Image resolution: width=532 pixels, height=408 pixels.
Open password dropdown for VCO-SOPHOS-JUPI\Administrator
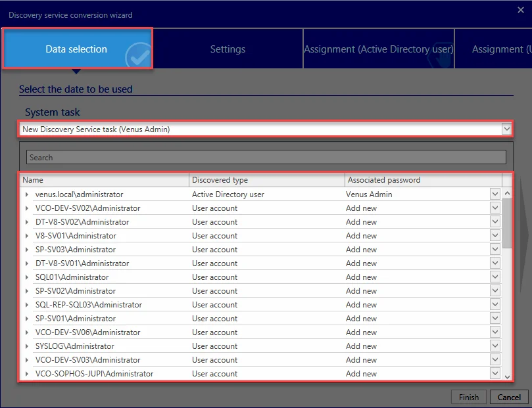coord(495,373)
